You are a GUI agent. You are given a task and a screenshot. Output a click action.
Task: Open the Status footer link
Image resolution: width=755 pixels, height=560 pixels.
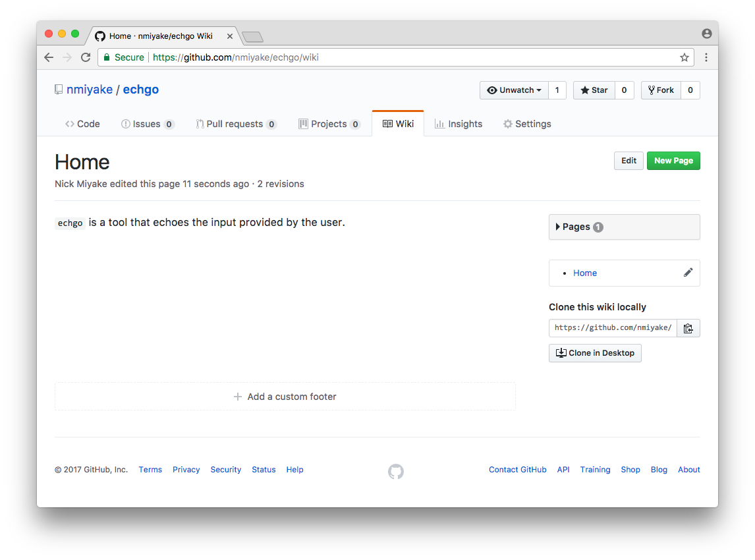point(264,470)
